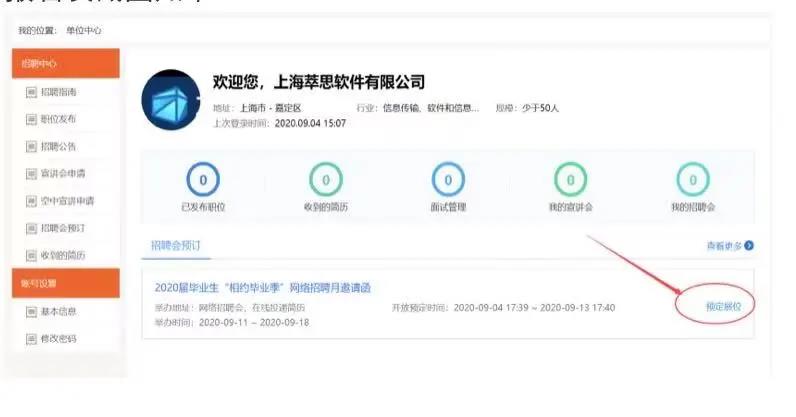Collapse the 招聘中心 sidebar section
This screenshot has width=796, height=417.
(x=68, y=63)
